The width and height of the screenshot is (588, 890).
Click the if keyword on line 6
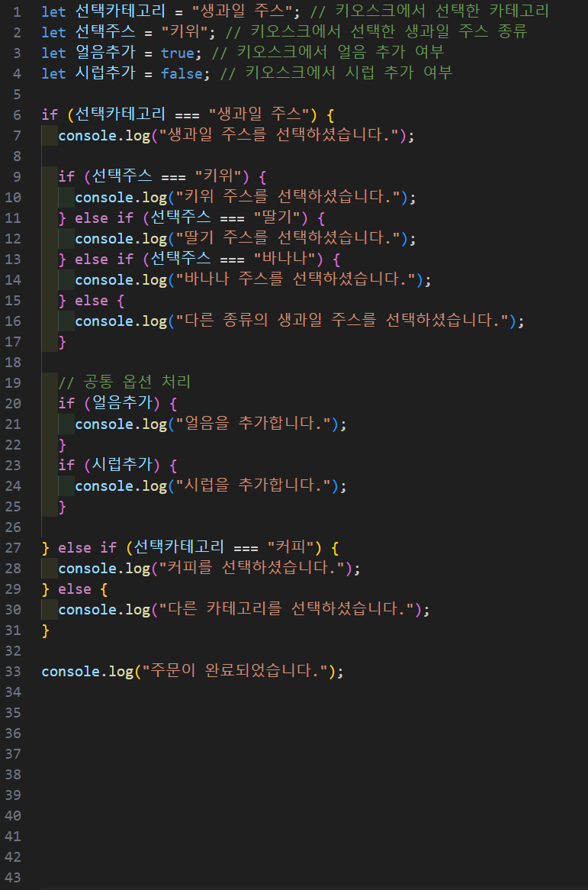[x=50, y=114]
